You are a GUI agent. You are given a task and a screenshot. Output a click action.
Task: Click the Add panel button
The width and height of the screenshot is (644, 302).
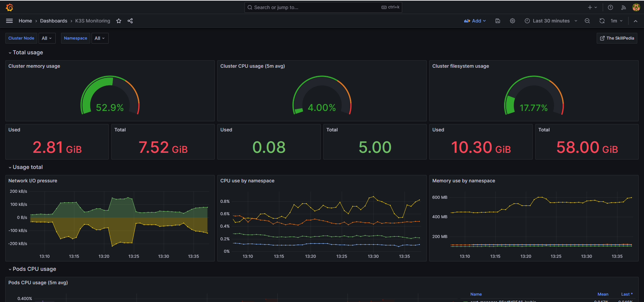[475, 21]
